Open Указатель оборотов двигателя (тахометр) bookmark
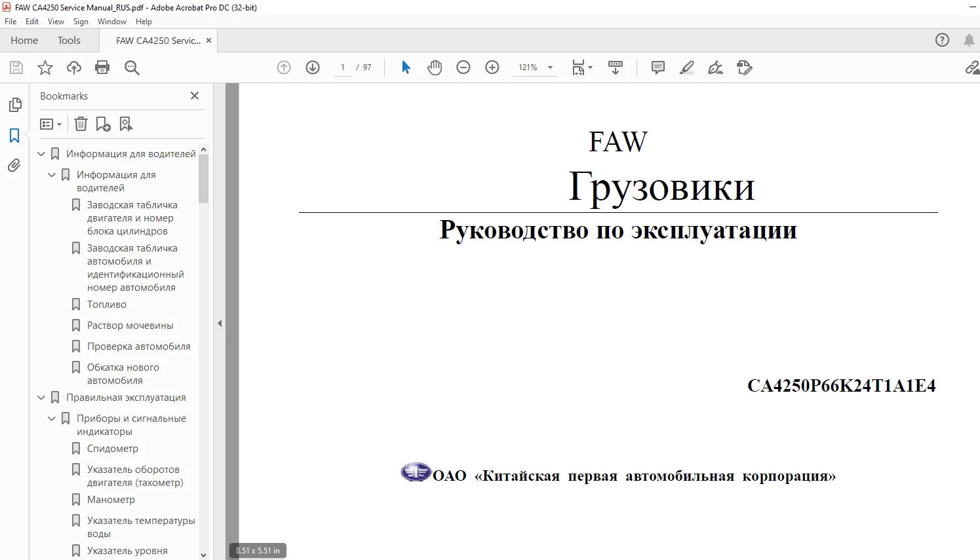 pyautogui.click(x=135, y=476)
